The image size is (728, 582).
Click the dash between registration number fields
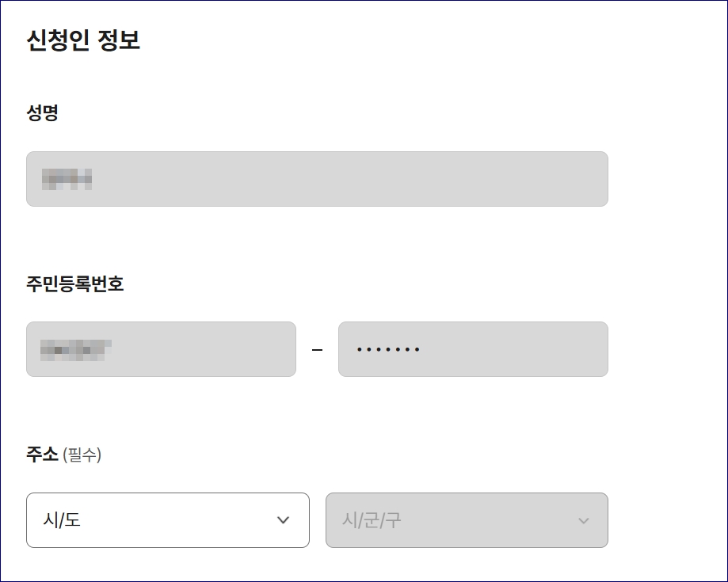pos(317,349)
